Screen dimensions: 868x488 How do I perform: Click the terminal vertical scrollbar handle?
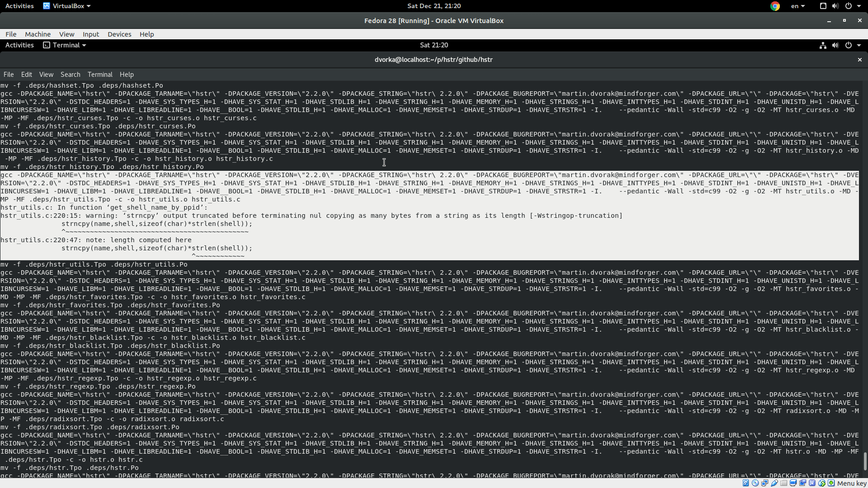pyautogui.click(x=865, y=461)
